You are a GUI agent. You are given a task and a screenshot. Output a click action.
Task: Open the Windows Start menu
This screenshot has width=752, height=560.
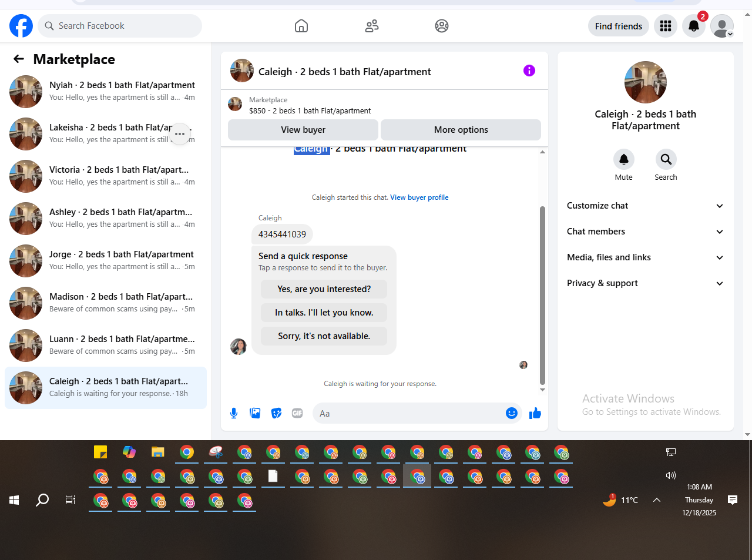[14, 500]
